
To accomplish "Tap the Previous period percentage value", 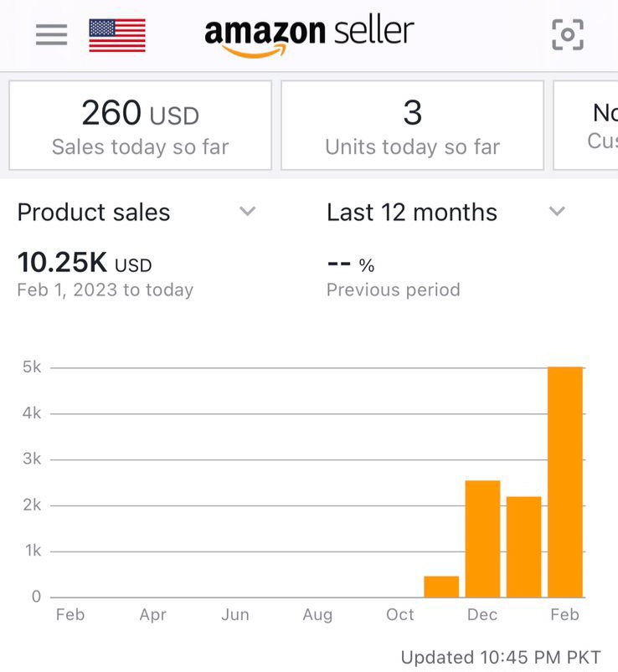I will coord(351,264).
